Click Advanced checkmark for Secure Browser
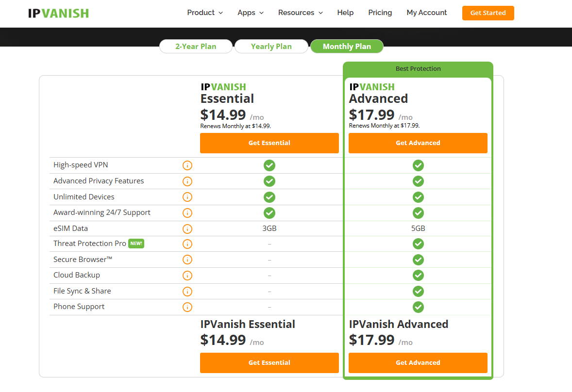The image size is (572, 392). 418,260
